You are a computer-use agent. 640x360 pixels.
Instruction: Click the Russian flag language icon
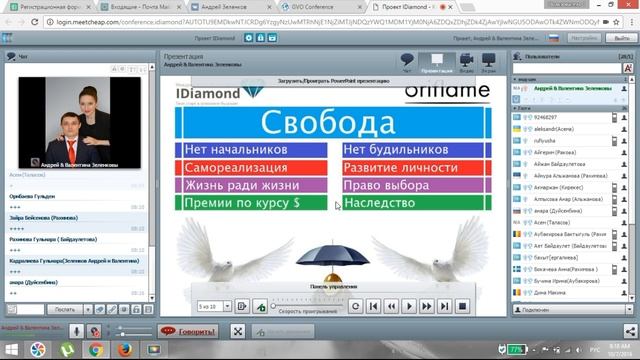point(553,38)
